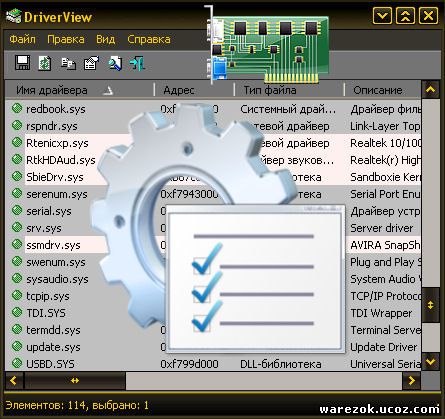Click green icon beside redbook.sys
The width and height of the screenshot is (445, 419).
pos(17,108)
